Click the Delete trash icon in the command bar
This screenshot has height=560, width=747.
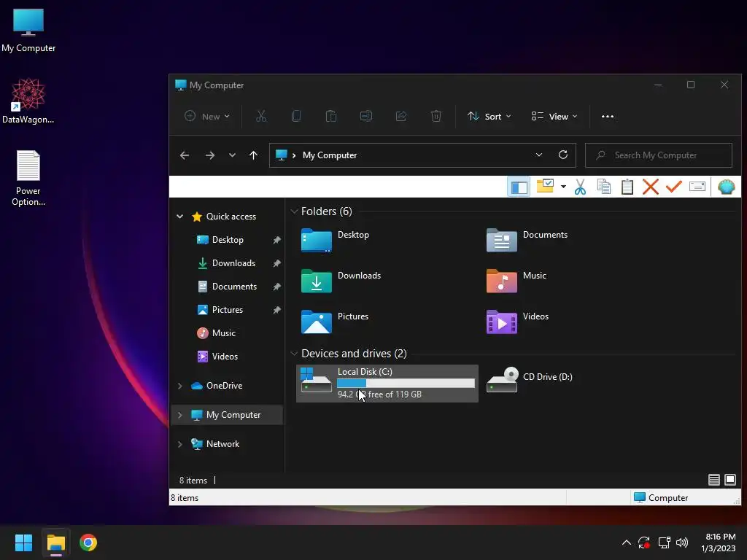pos(436,116)
